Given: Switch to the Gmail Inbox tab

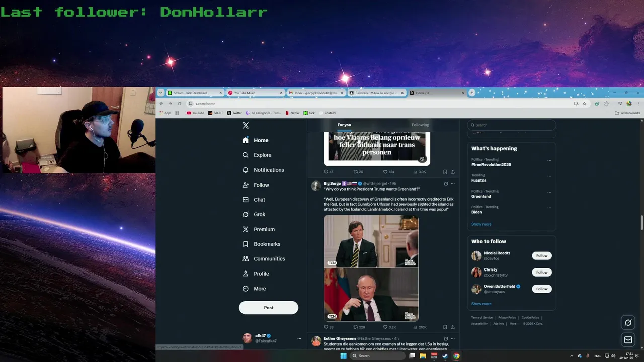Looking at the screenshot, I should [315, 93].
